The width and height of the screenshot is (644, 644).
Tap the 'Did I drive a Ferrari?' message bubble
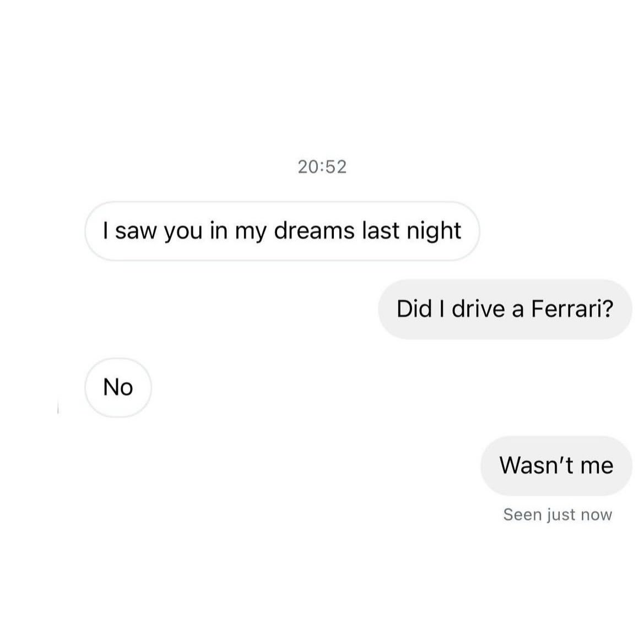click(x=505, y=309)
